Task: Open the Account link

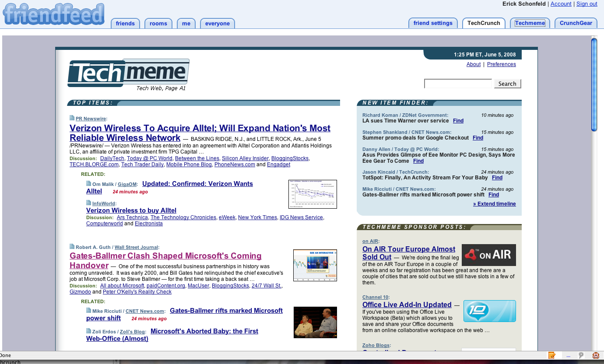Action: click(561, 4)
